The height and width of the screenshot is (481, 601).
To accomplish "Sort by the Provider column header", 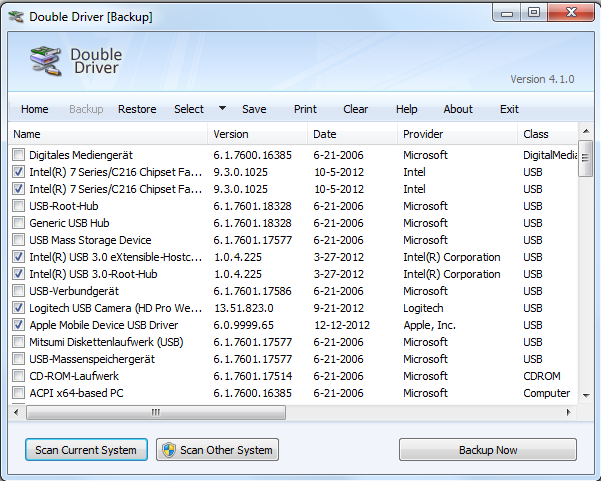I will (x=458, y=134).
